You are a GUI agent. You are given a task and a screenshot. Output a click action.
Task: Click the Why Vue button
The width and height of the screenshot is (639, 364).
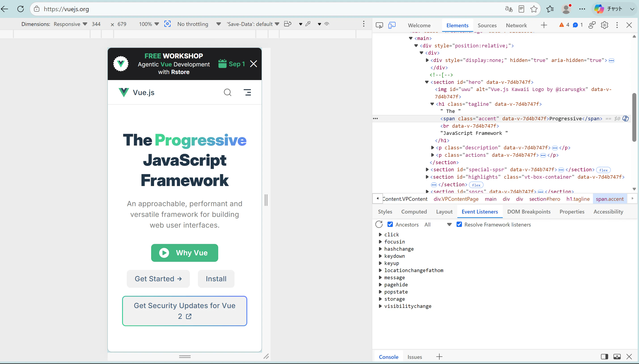(184, 253)
